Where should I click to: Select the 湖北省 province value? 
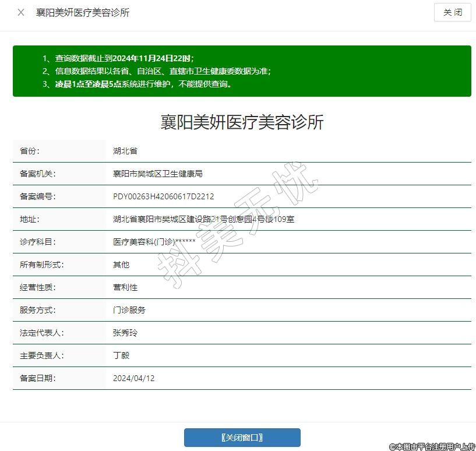tap(125, 151)
